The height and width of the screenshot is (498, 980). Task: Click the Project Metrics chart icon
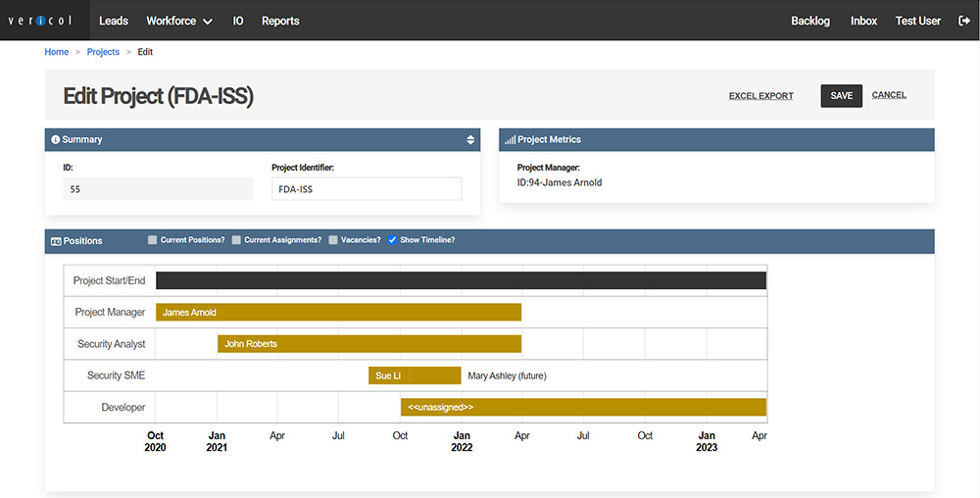tap(510, 140)
